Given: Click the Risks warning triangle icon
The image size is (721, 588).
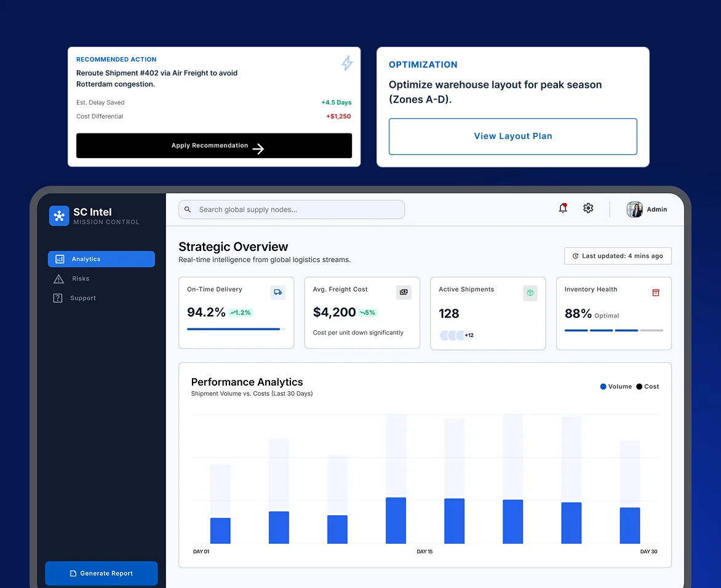Looking at the screenshot, I should (x=59, y=279).
